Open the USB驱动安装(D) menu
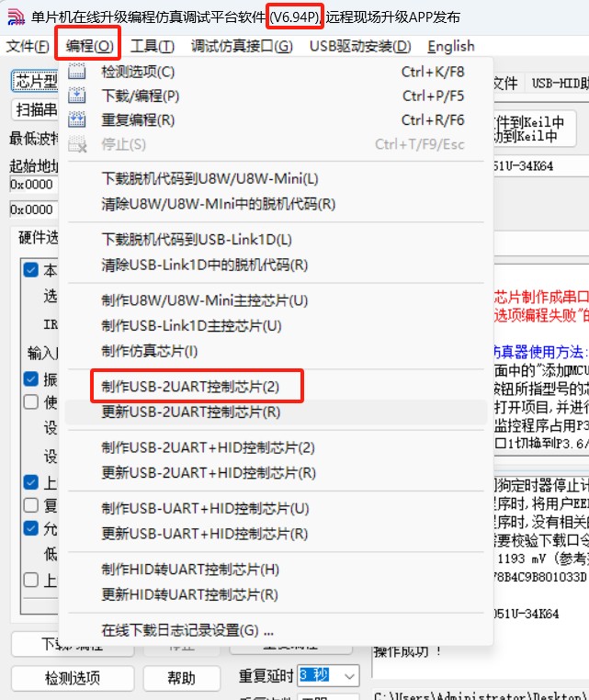The height and width of the screenshot is (700, 589). 360,46
